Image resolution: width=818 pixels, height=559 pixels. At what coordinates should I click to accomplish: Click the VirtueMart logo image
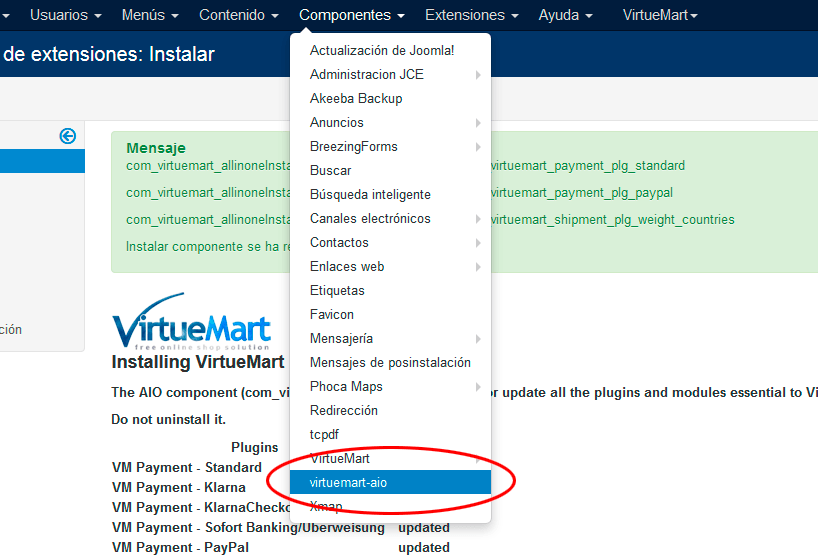point(191,321)
